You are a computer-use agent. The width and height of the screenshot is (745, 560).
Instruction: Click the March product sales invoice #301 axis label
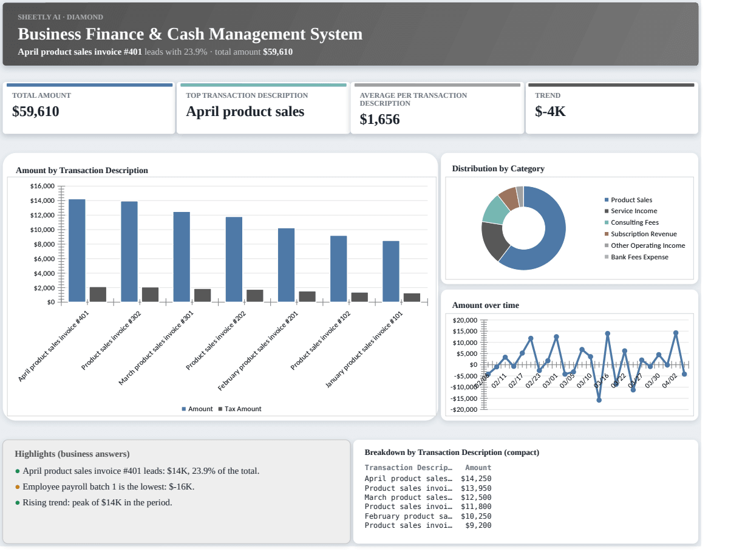tap(155, 347)
